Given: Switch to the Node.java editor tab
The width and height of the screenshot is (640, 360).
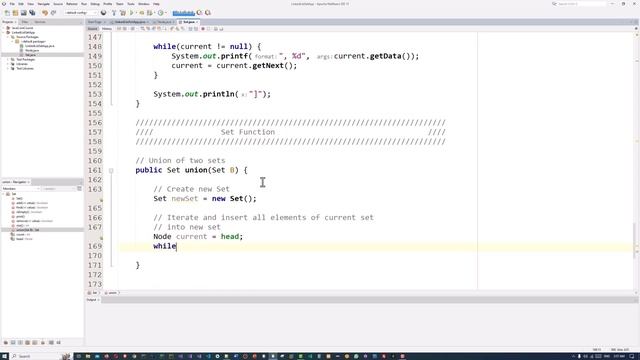Looking at the screenshot, I should [x=165, y=22].
